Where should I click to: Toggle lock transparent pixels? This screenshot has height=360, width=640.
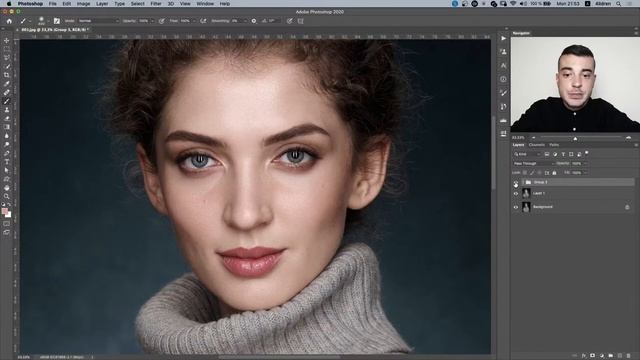(525, 173)
